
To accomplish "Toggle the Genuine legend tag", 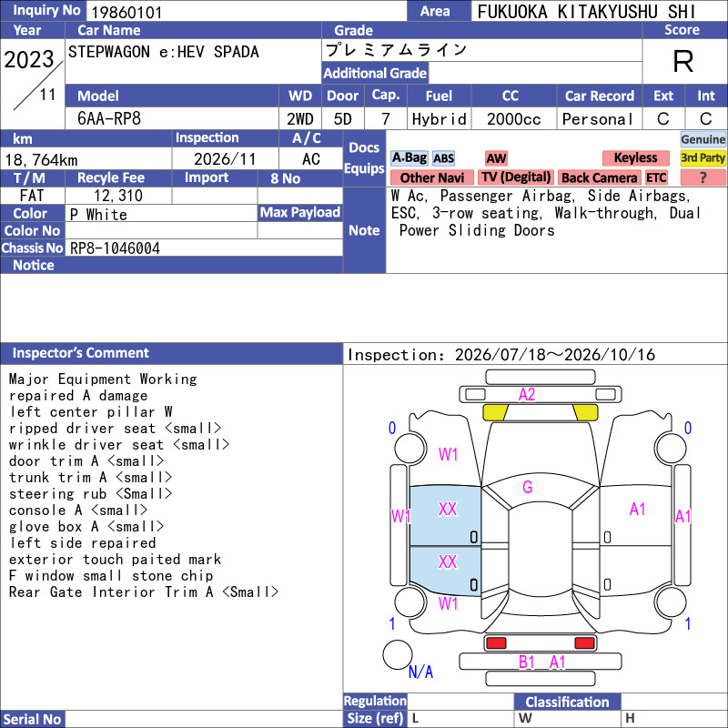I will tap(703, 139).
